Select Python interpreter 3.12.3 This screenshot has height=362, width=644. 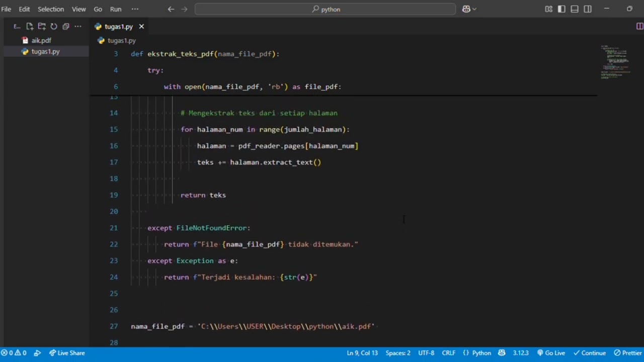coord(521,353)
